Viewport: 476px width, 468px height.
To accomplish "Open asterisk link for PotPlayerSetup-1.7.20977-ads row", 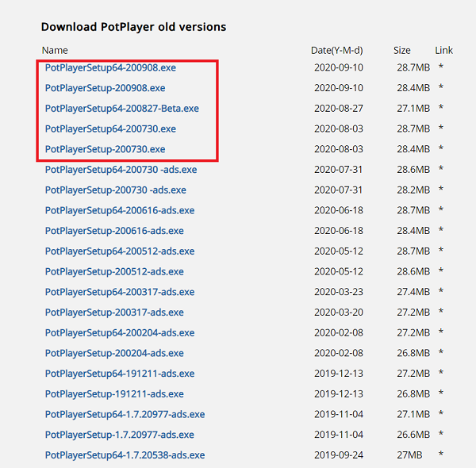I will 441,434.
